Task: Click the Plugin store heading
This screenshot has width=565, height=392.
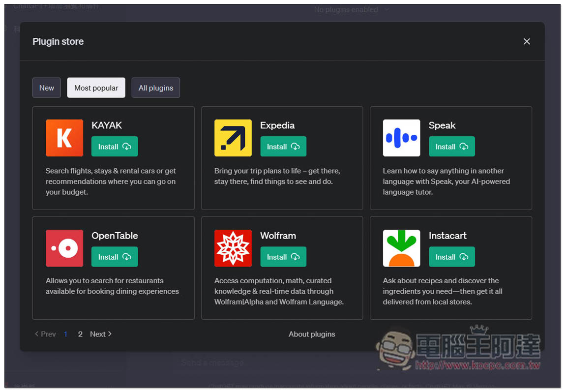Action: pyautogui.click(x=58, y=41)
